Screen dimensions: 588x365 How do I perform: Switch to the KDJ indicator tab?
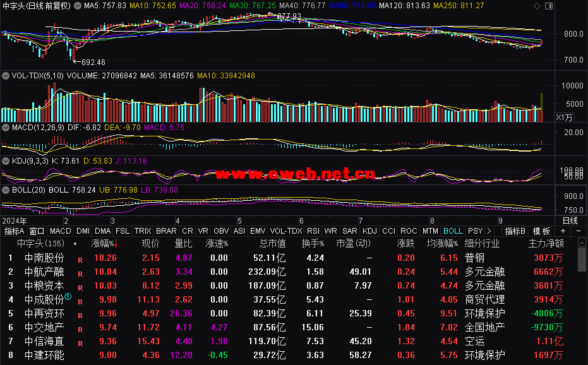click(369, 231)
